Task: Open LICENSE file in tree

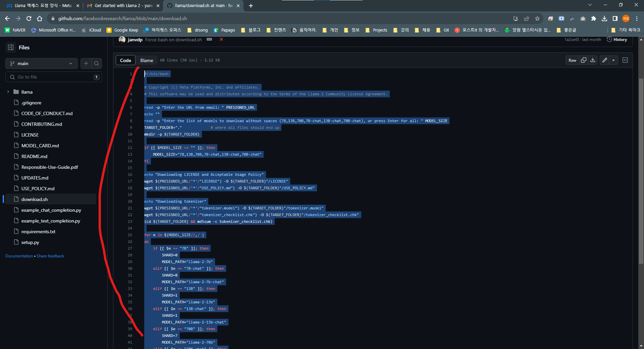Action: point(30,135)
